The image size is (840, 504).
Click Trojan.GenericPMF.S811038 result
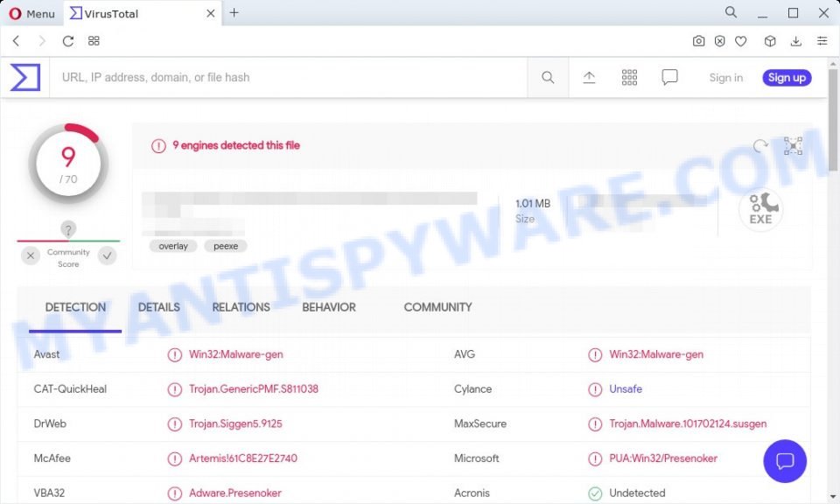[x=254, y=388]
